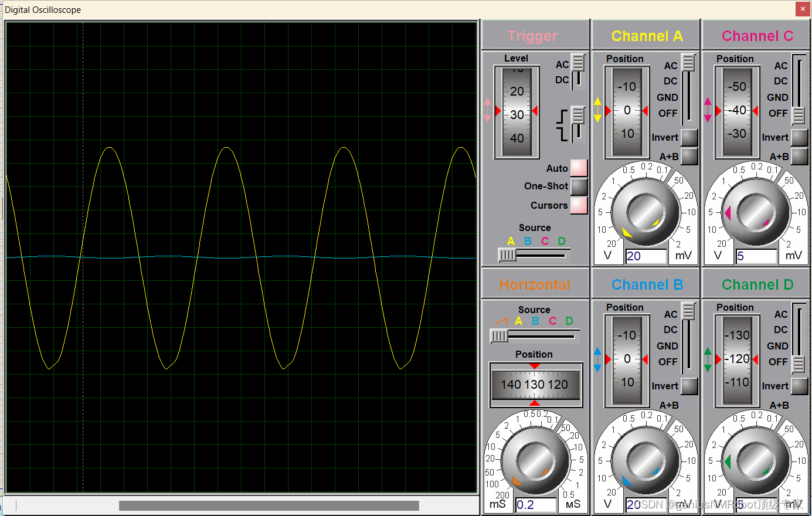
Task: Toggle the trigger Auto button
Action: pyautogui.click(x=579, y=168)
